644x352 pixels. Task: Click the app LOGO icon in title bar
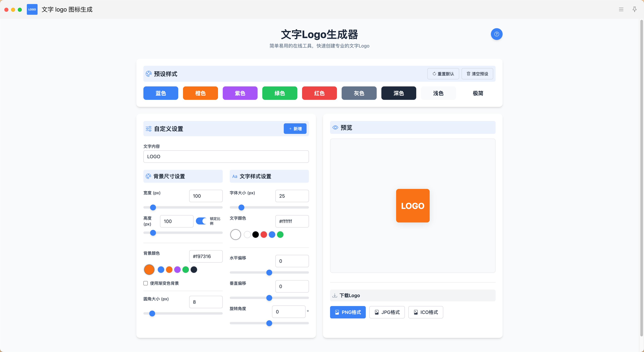pos(32,10)
